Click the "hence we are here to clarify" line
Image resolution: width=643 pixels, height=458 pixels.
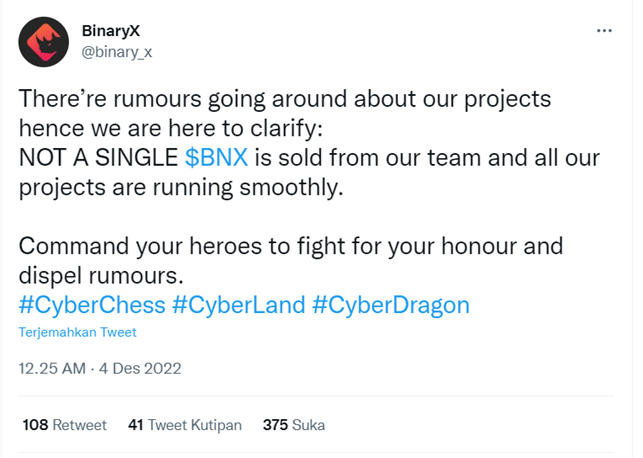pos(171,129)
